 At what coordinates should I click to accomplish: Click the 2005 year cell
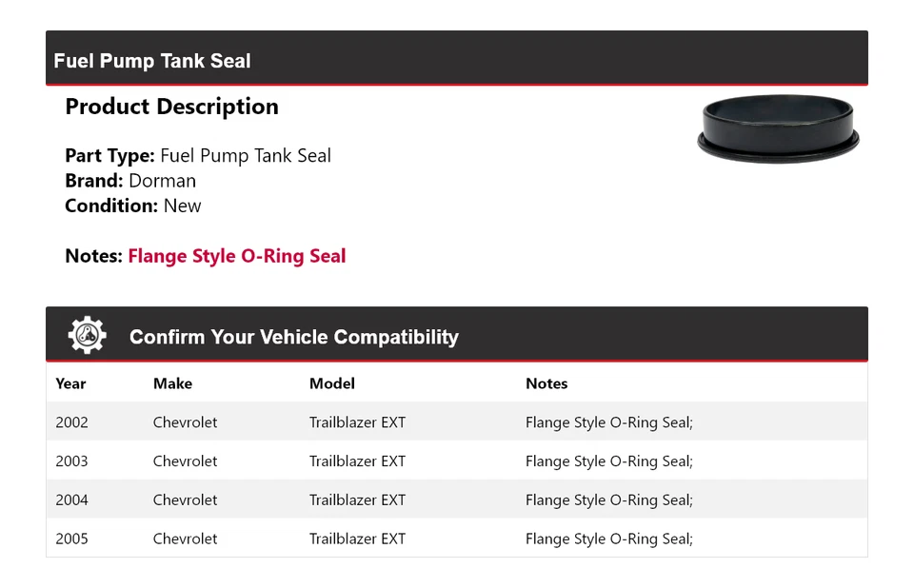click(x=71, y=539)
